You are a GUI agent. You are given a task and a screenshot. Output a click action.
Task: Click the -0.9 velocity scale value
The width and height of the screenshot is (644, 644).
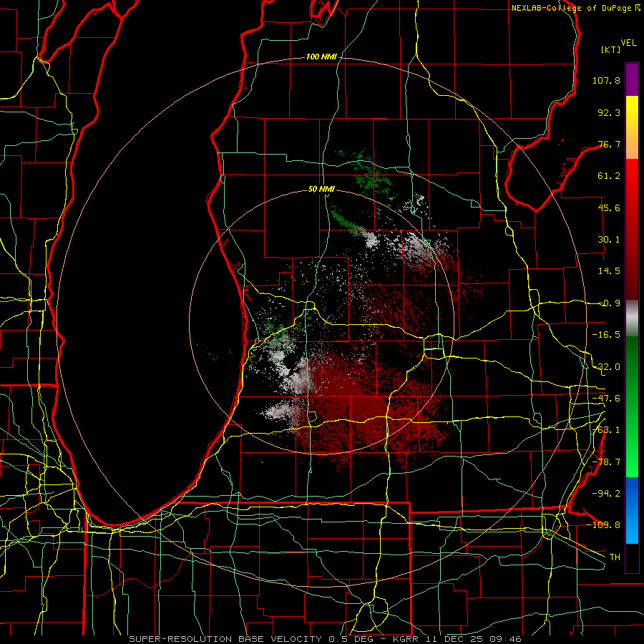click(x=609, y=303)
